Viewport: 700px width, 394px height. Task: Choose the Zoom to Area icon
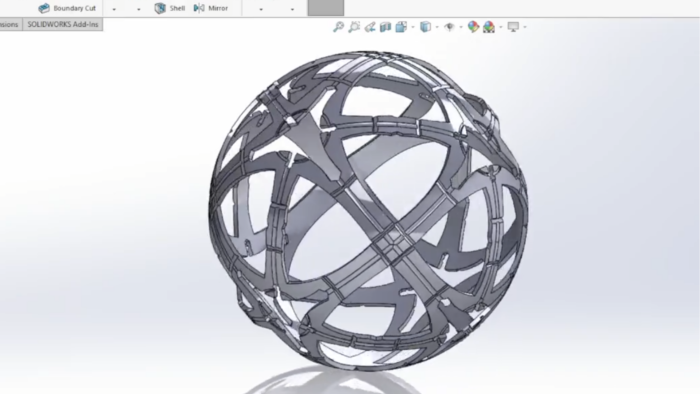point(354,27)
